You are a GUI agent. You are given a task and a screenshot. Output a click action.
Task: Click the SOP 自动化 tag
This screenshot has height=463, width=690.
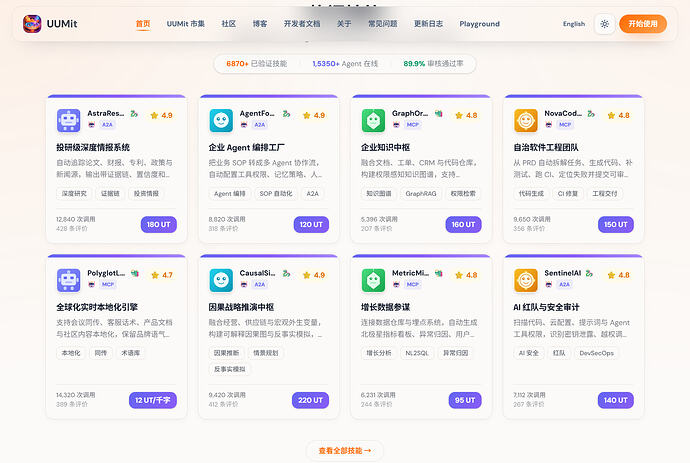[x=276, y=194]
